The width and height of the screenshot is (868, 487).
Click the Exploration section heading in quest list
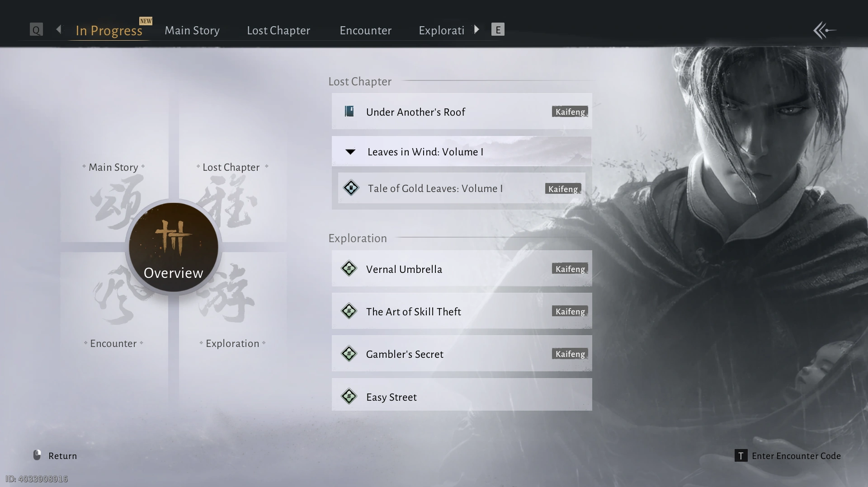coord(358,238)
